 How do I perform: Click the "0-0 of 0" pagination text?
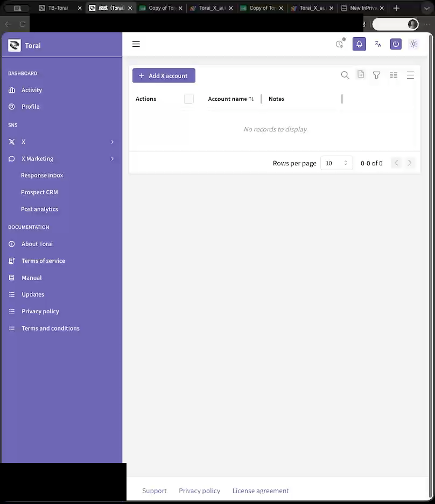371,163
